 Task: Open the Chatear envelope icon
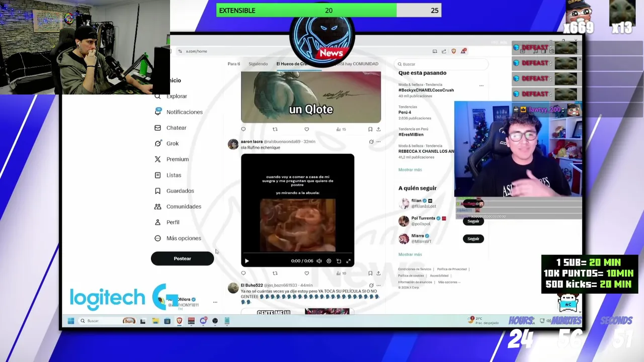157,128
